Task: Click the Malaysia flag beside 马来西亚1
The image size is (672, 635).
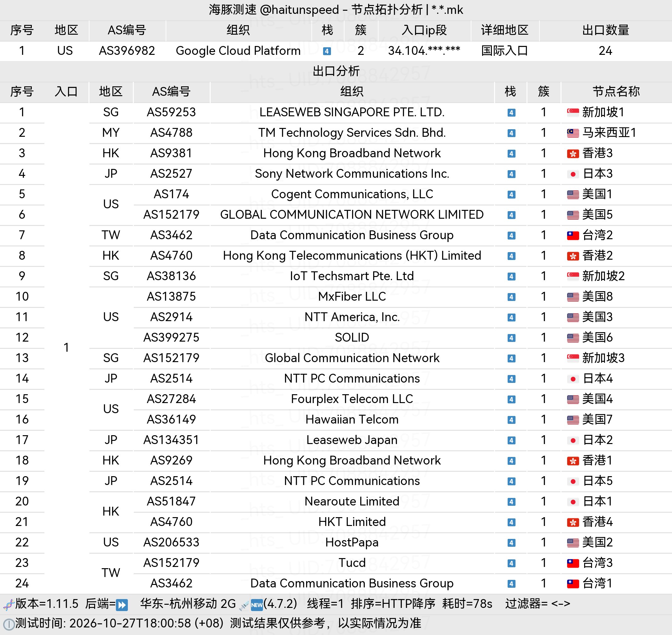Action: tap(572, 133)
